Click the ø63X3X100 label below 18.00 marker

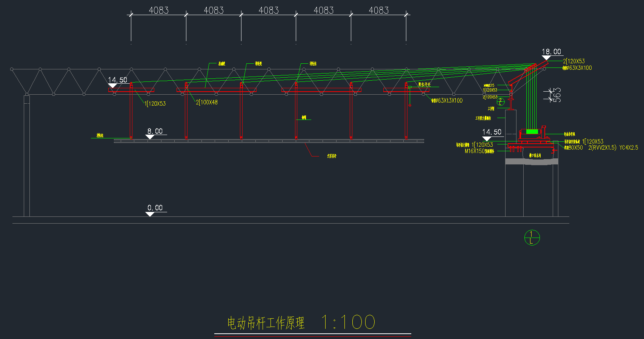click(x=579, y=68)
